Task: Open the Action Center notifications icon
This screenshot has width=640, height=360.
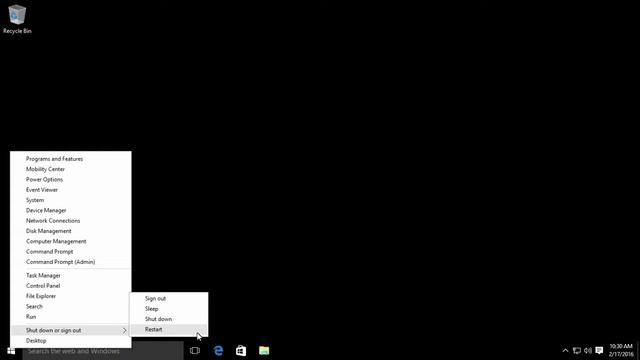Action: pos(599,351)
